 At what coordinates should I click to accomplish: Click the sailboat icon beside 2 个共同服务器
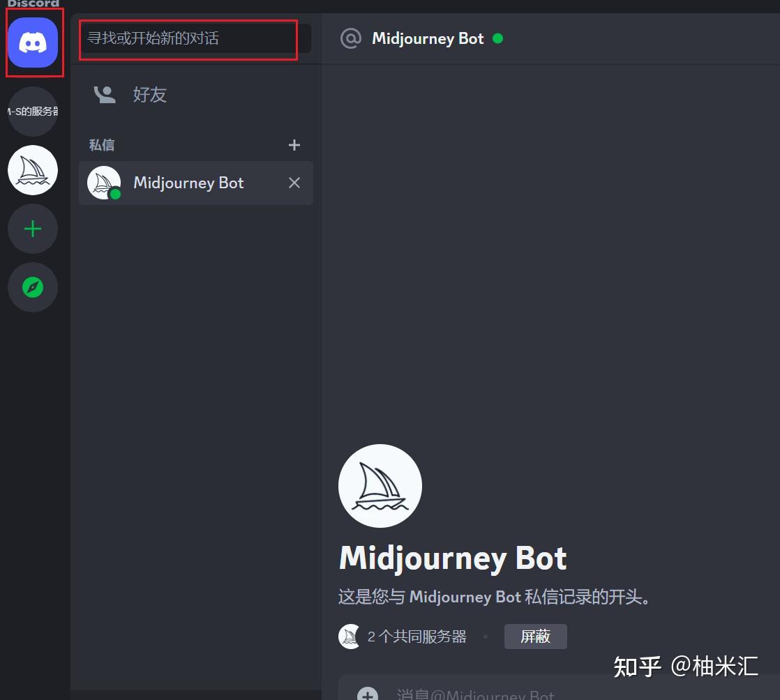point(348,636)
